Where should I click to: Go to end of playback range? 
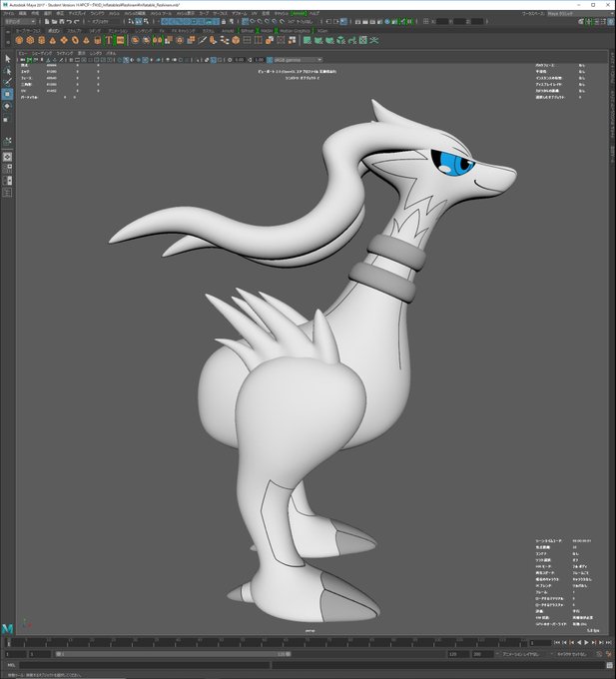(609, 642)
